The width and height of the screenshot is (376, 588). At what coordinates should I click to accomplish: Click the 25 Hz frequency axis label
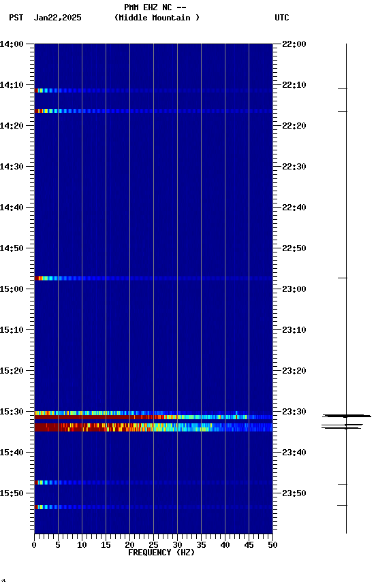(153, 545)
